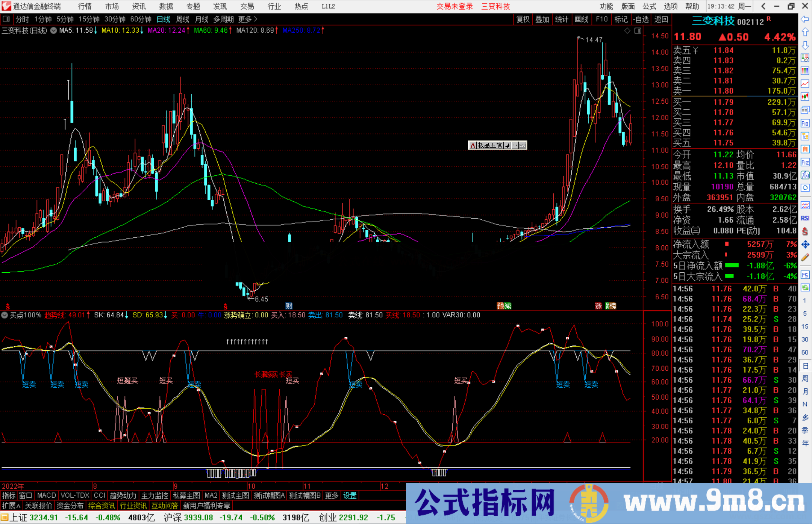Toggle the indicator circle next to 三变科技(日线)
Image resolution: width=812 pixels, height=524 pixels.
(53, 31)
